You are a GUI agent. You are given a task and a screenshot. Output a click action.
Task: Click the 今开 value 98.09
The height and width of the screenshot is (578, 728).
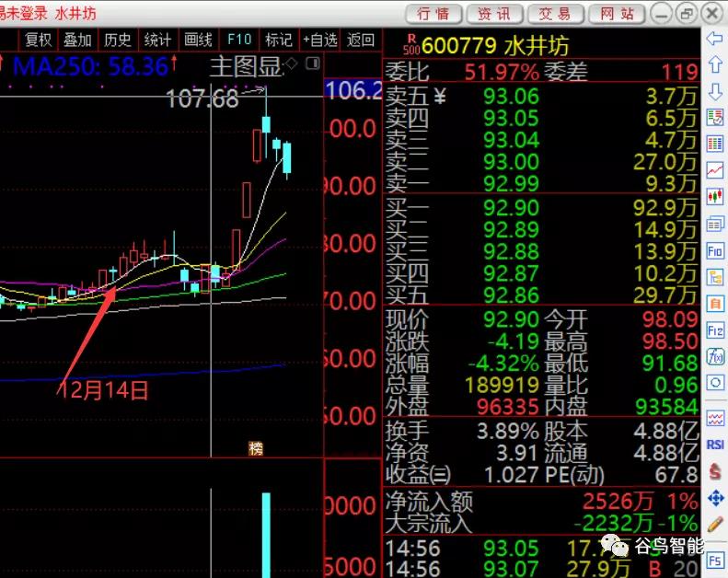click(670, 319)
